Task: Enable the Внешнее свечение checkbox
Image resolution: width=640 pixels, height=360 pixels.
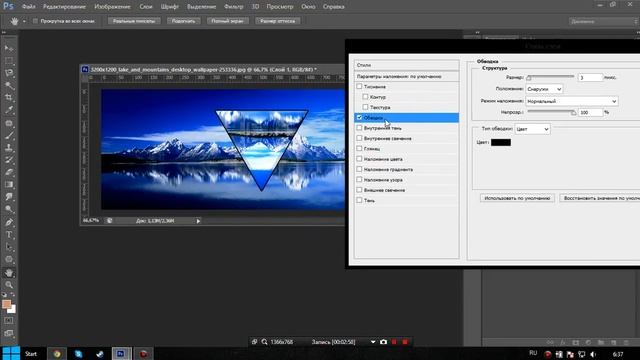Action: tap(359, 190)
